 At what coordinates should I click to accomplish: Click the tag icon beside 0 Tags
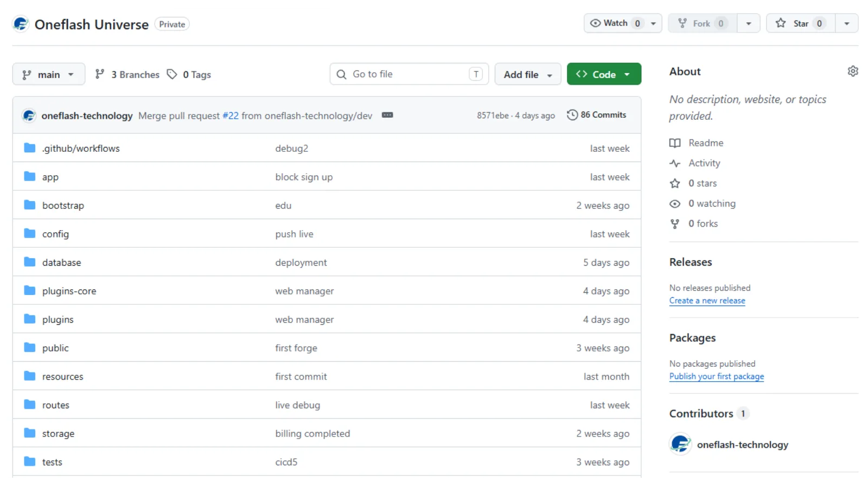click(x=172, y=74)
